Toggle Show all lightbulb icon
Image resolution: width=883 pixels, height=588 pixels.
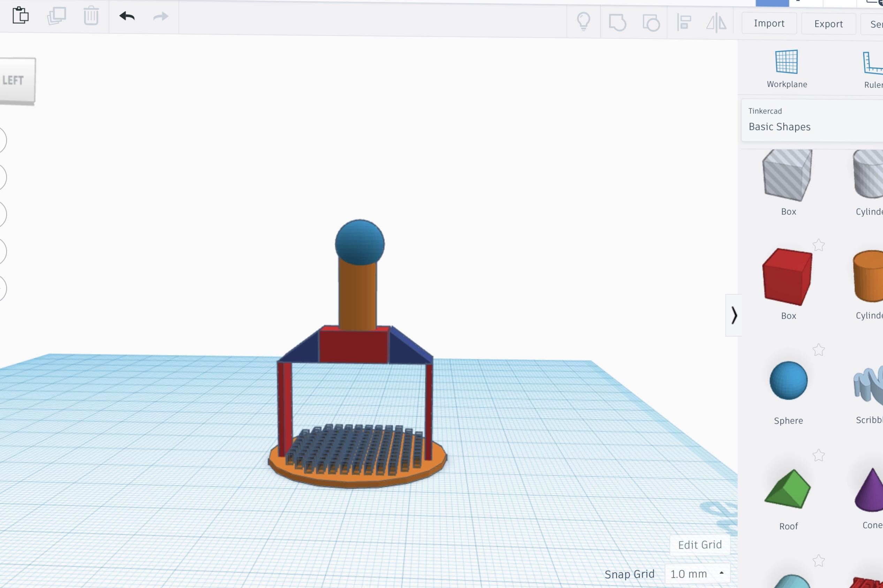pos(584,21)
